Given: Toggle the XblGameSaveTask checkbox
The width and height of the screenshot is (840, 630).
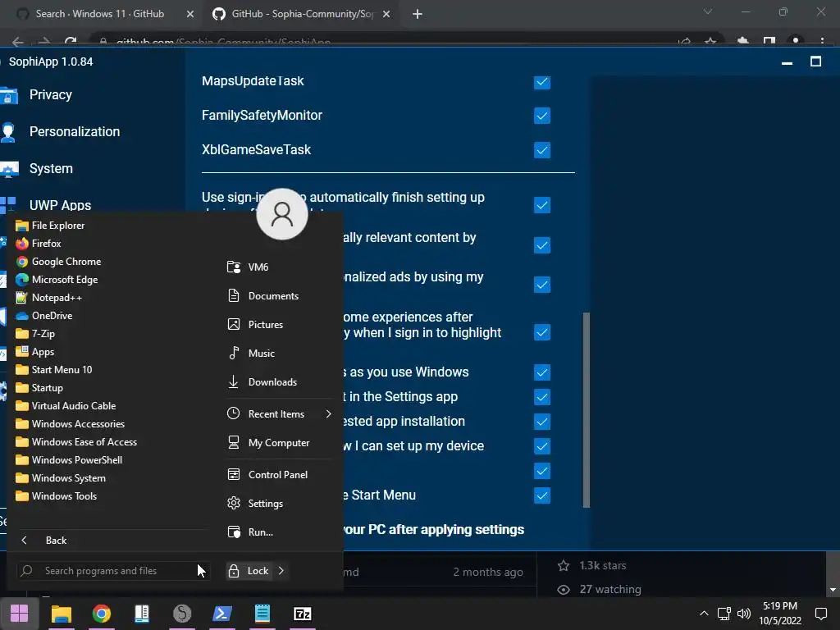Looking at the screenshot, I should pyautogui.click(x=542, y=150).
